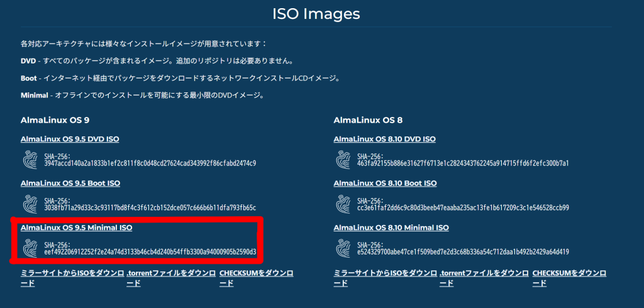Screen dimensions: 644x308
Task: Click the Boot image description line
Action: click(180, 79)
